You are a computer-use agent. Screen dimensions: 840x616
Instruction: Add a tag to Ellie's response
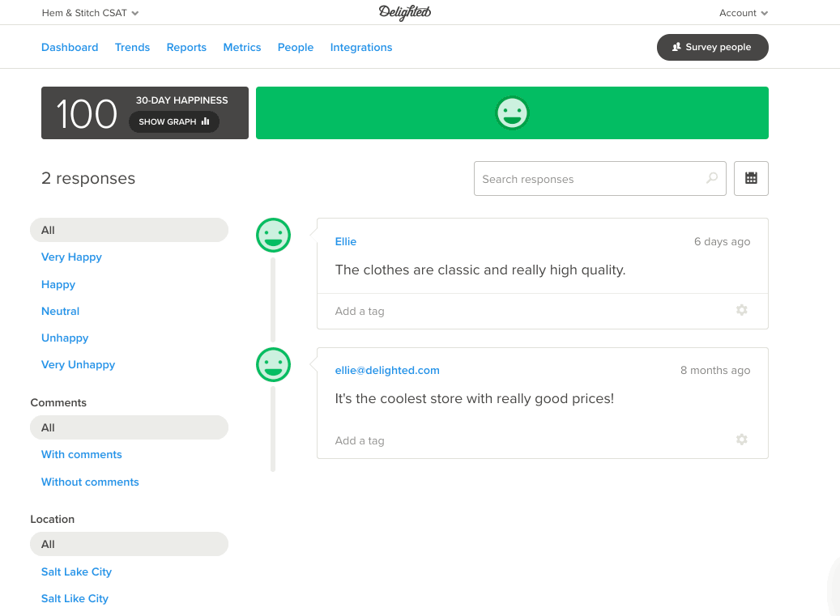pos(360,311)
